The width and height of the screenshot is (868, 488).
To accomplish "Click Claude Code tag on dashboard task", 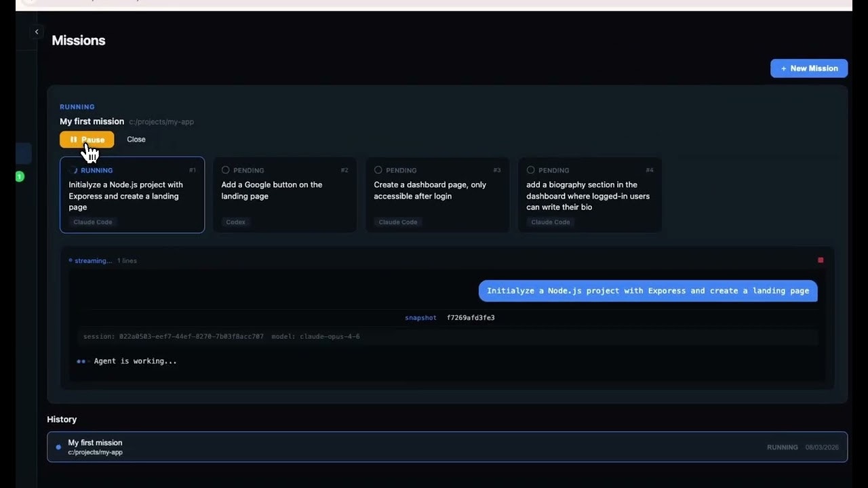I will [398, 222].
